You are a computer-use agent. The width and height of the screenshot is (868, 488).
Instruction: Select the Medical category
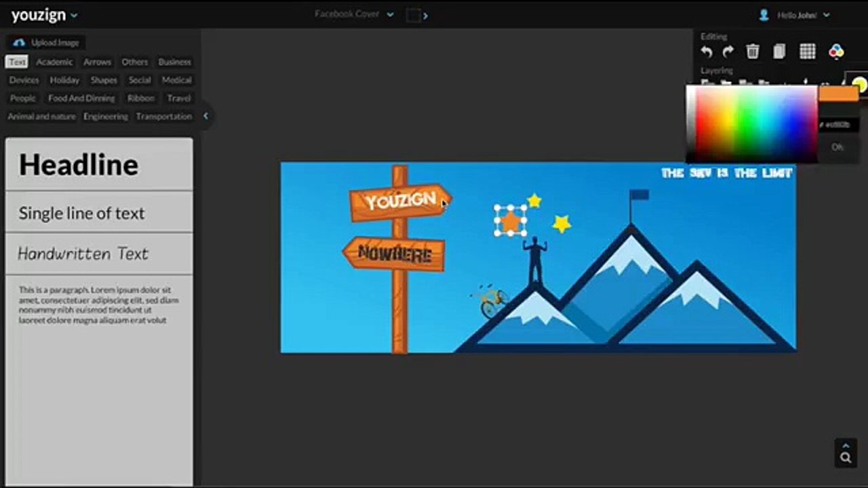[x=176, y=80]
